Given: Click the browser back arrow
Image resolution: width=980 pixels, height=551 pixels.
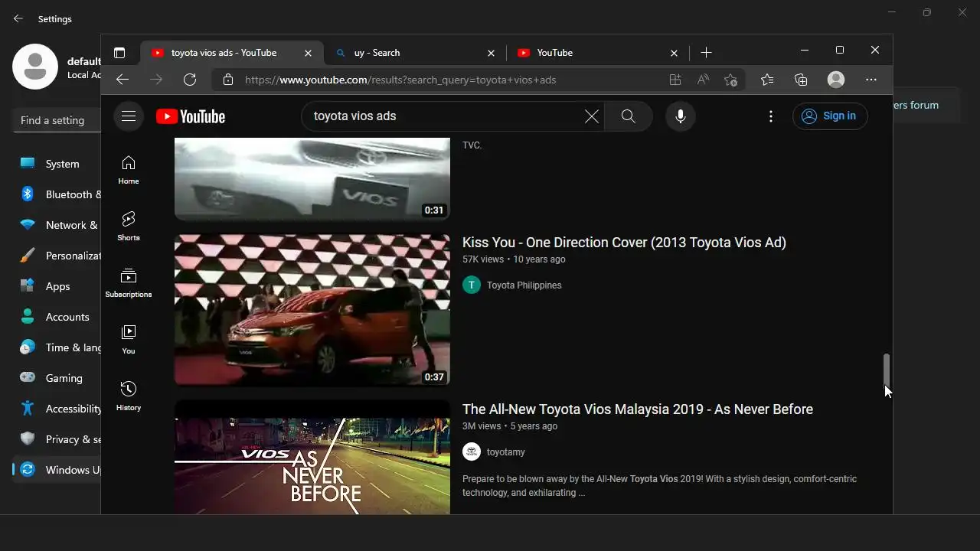Looking at the screenshot, I should (x=122, y=80).
